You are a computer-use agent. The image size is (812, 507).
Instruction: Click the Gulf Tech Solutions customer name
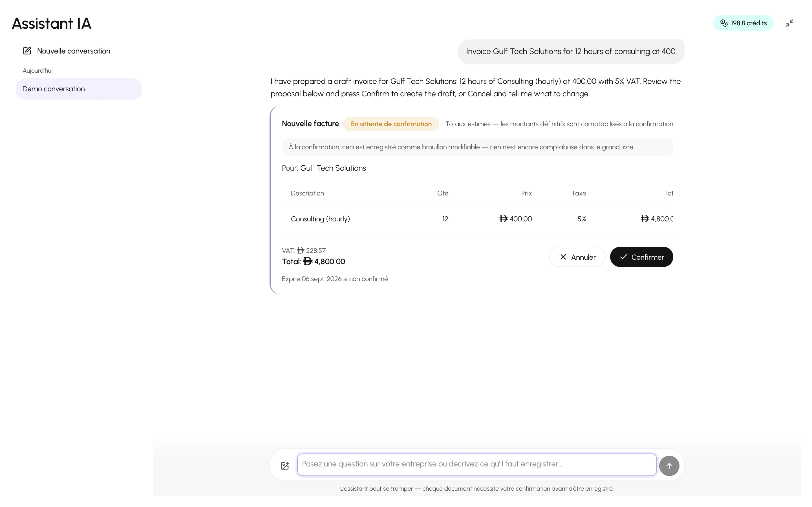pyautogui.click(x=333, y=168)
